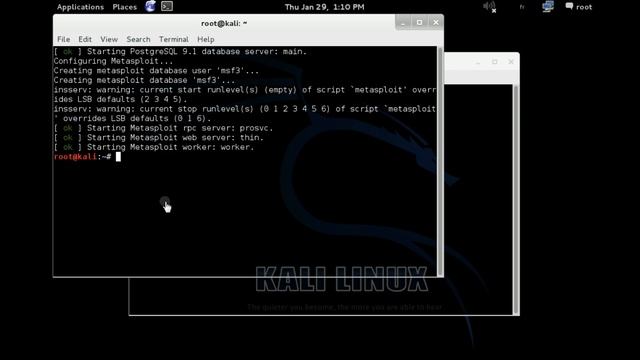Open the Places menu in top panel

(124, 7)
